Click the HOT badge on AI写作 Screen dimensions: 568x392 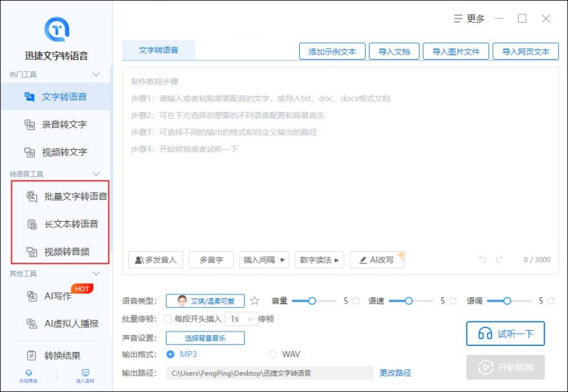coord(83,288)
